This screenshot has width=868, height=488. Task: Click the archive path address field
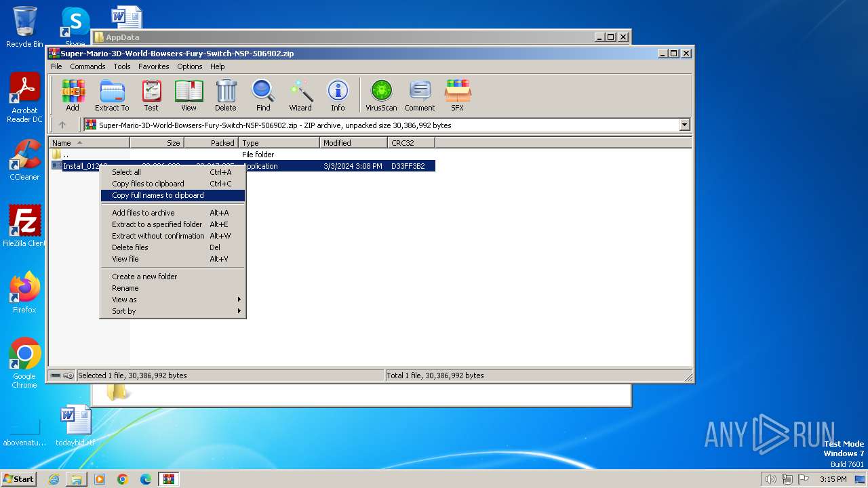pos(387,125)
